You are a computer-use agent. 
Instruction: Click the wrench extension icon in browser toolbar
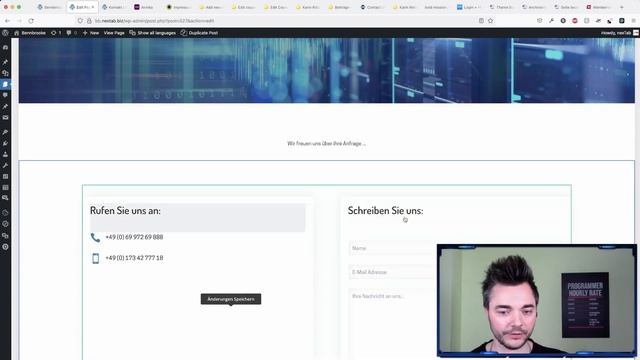point(551,20)
